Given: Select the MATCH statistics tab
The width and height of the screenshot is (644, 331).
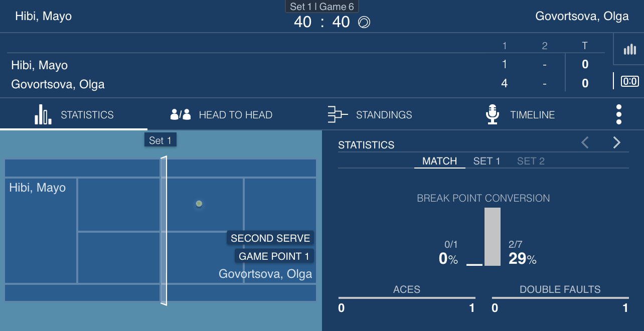Looking at the screenshot, I should point(439,161).
